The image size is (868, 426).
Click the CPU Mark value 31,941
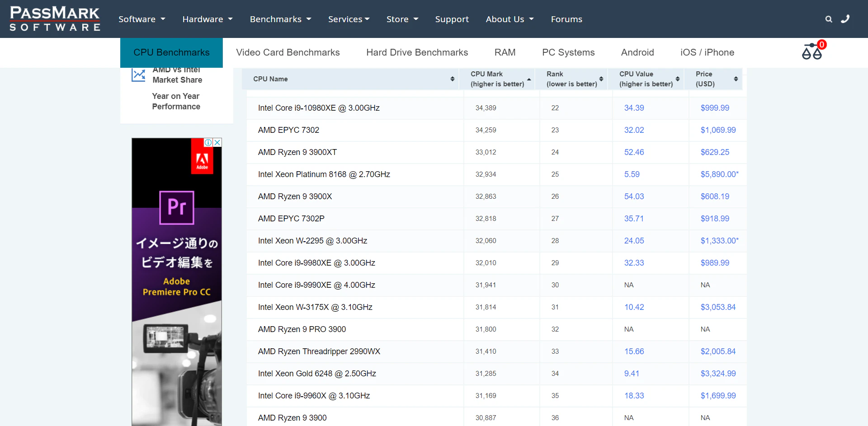pyautogui.click(x=486, y=285)
